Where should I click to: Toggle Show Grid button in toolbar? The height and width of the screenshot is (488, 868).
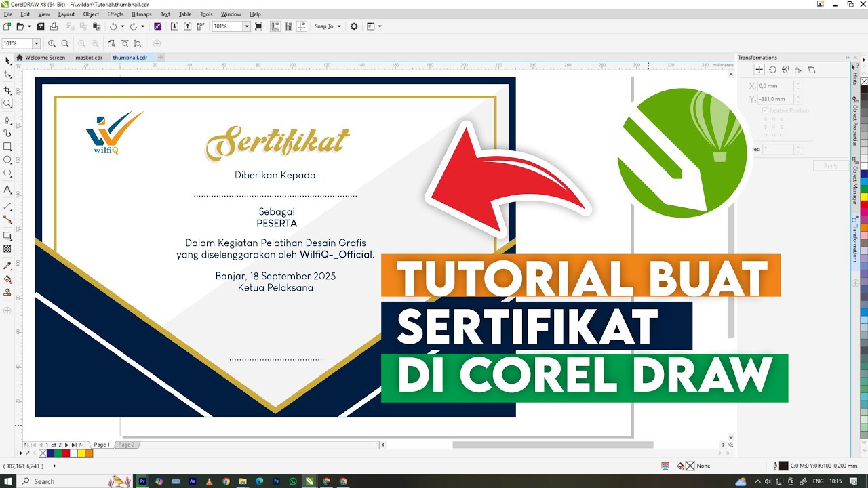(x=288, y=26)
